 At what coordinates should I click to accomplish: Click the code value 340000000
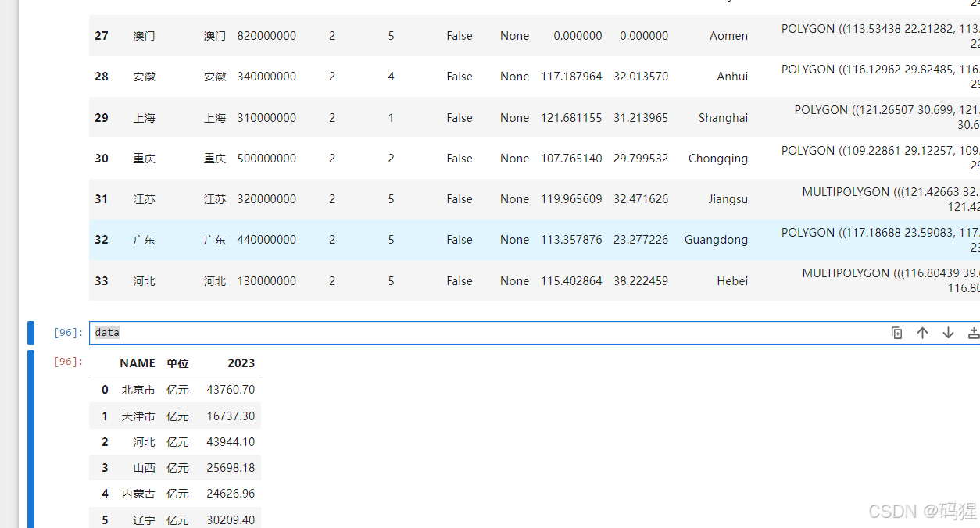coord(266,77)
